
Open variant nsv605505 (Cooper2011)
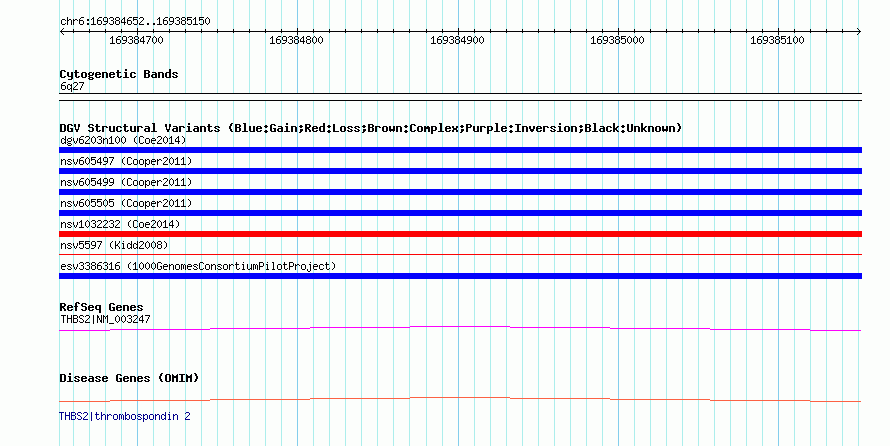pos(126,203)
